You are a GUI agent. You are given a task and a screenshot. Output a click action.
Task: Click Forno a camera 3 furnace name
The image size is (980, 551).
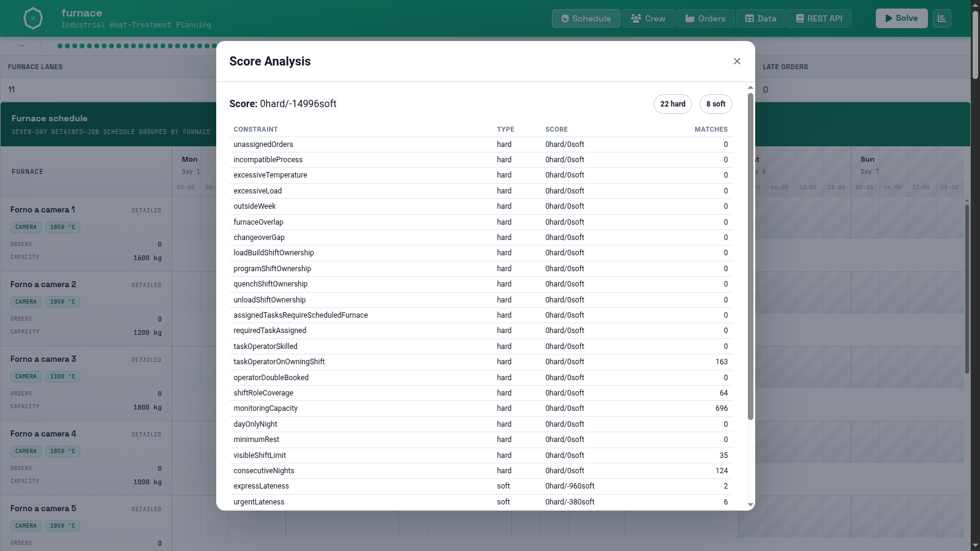tap(43, 359)
